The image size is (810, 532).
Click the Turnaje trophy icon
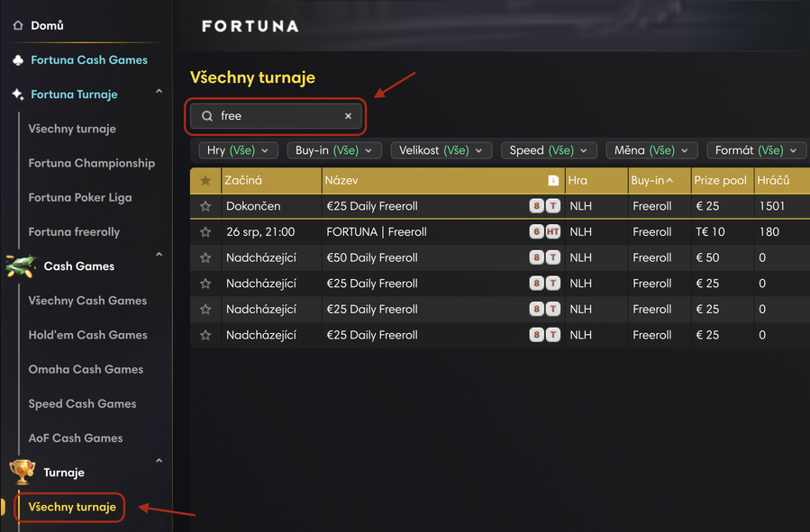[22, 472]
